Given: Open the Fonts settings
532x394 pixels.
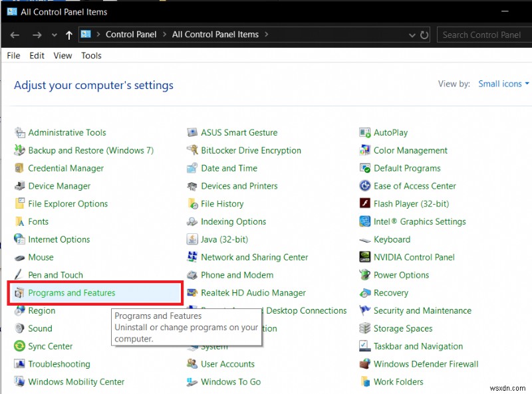Looking at the screenshot, I should point(39,221).
